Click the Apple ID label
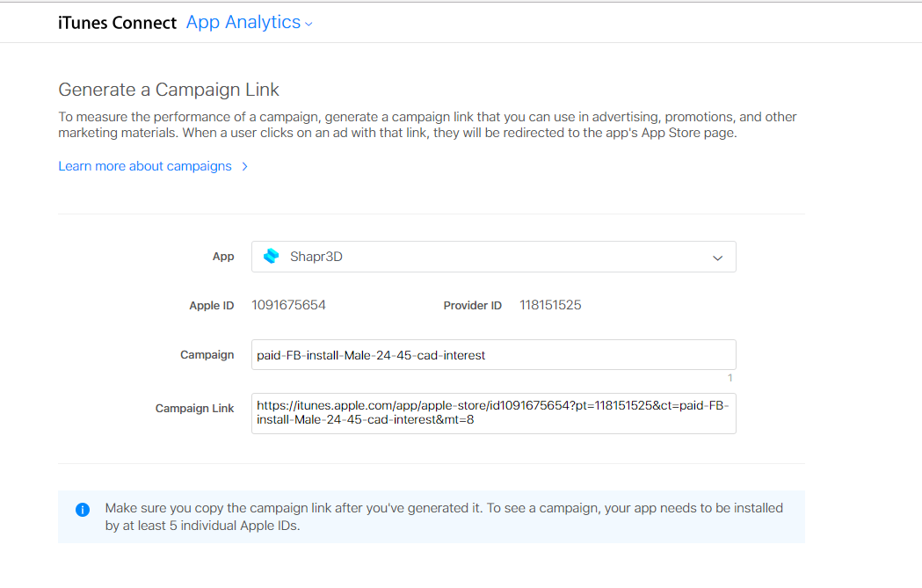The width and height of the screenshot is (922, 588). pyautogui.click(x=211, y=306)
